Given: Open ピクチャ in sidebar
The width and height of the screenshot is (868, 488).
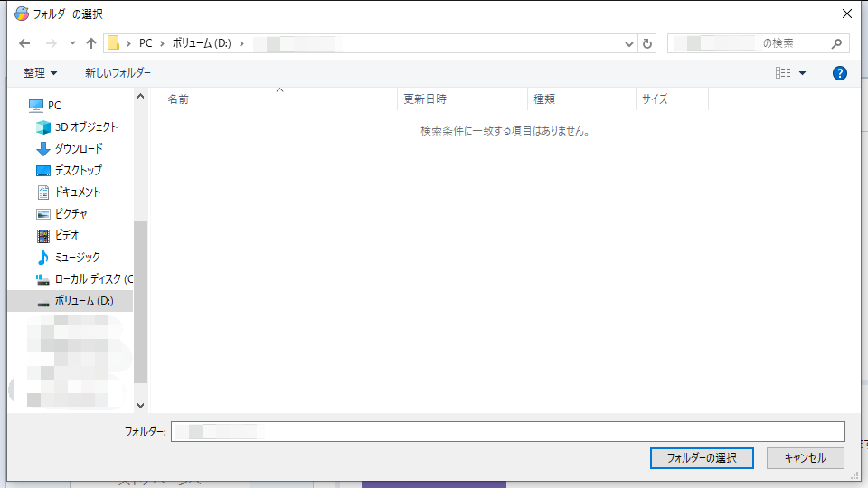Looking at the screenshot, I should [x=61, y=213].
